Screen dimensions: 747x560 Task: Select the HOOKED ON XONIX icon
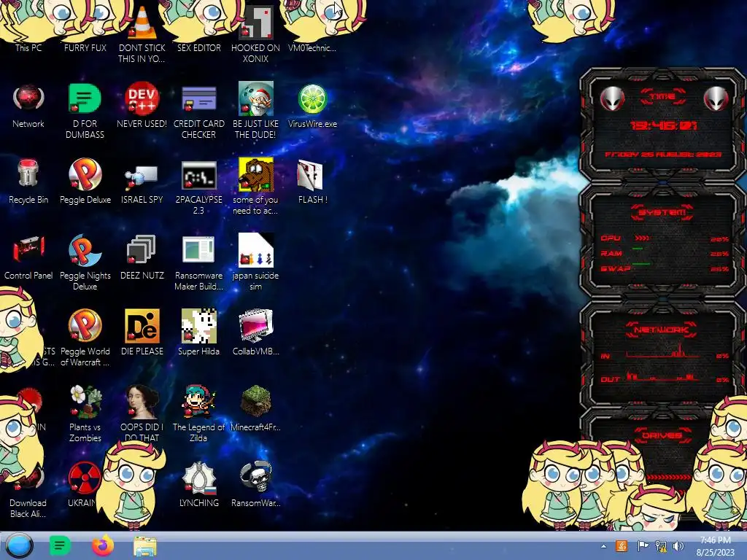point(256,22)
